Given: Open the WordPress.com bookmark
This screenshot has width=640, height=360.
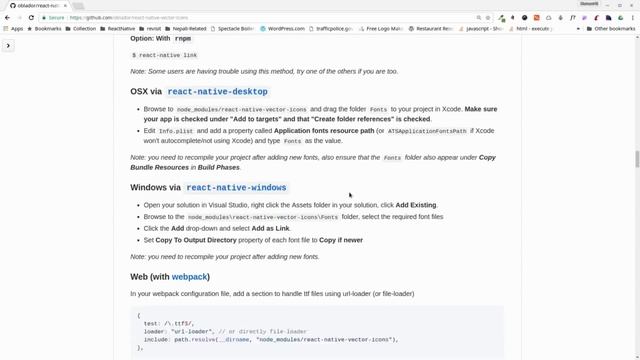Looking at the screenshot, I should [282, 29].
